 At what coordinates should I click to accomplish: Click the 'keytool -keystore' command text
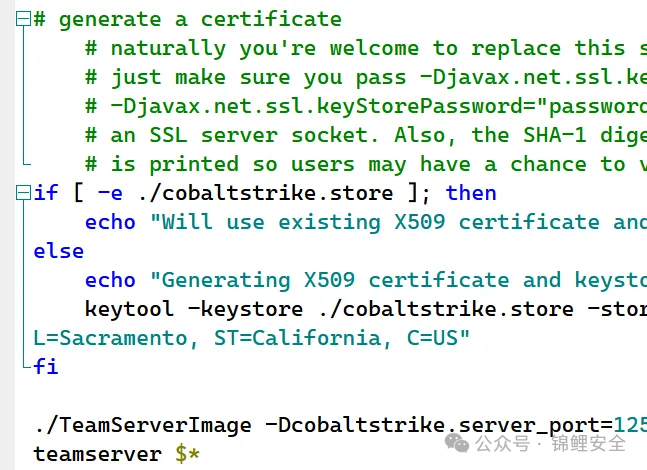(x=194, y=309)
